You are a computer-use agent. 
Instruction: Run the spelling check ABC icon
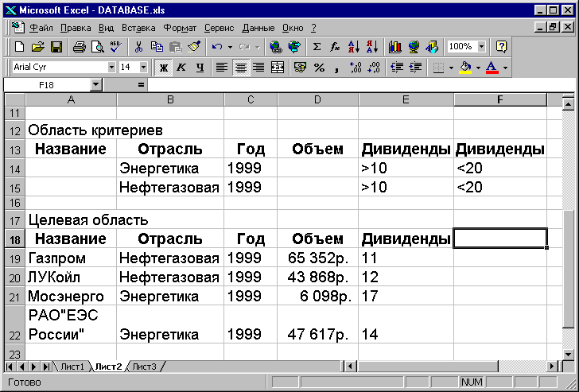tap(116, 47)
